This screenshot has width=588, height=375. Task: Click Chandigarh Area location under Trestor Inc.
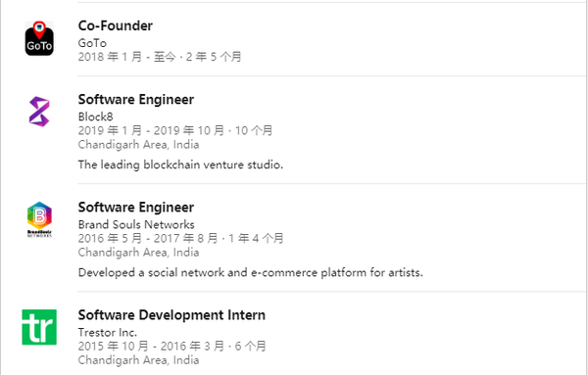pyautogui.click(x=139, y=360)
